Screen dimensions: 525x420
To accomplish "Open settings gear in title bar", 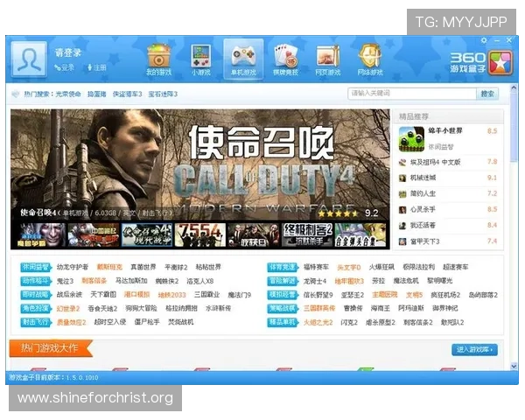I will pos(484,40).
